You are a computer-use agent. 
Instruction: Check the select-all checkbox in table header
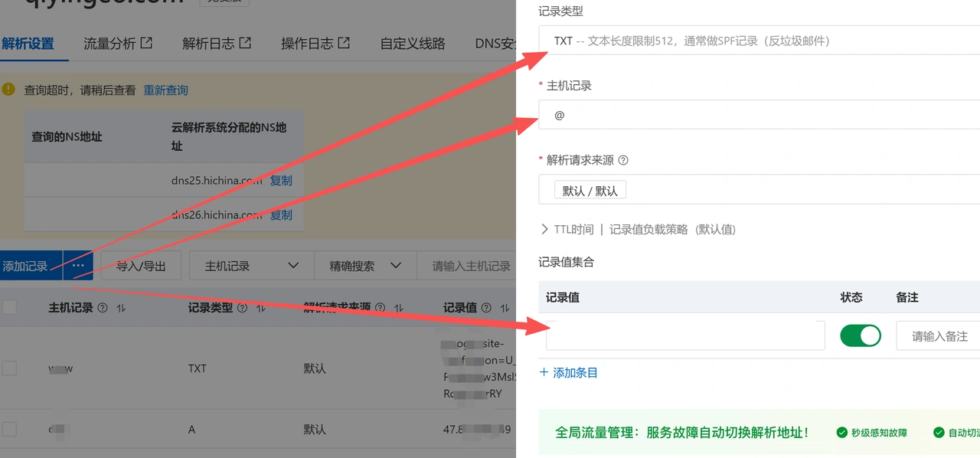click(9, 307)
